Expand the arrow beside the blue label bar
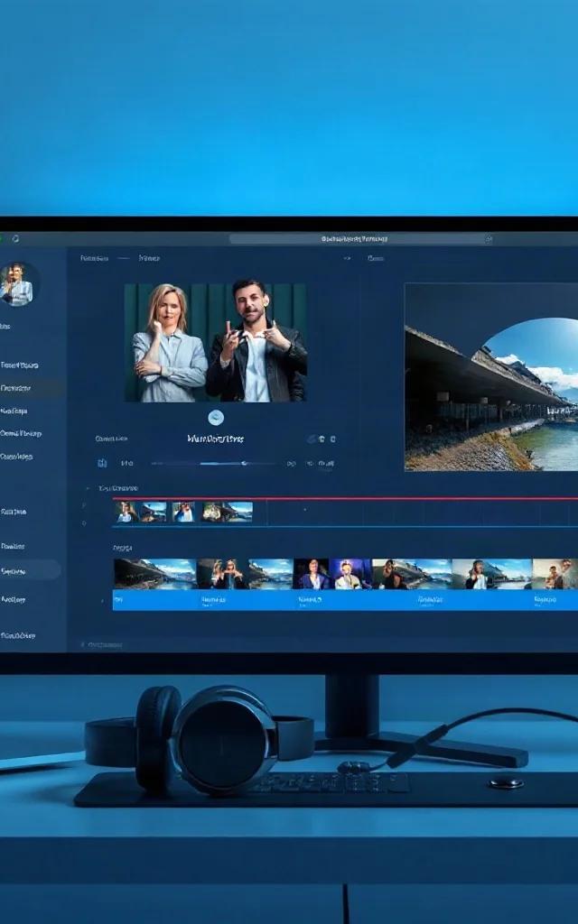This screenshot has width=578, height=924. pyautogui.click(x=102, y=600)
